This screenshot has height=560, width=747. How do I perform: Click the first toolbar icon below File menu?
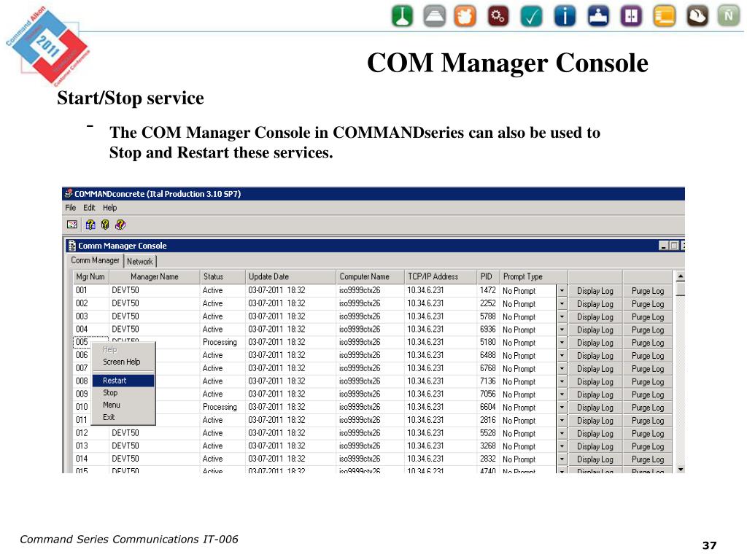[x=72, y=225]
